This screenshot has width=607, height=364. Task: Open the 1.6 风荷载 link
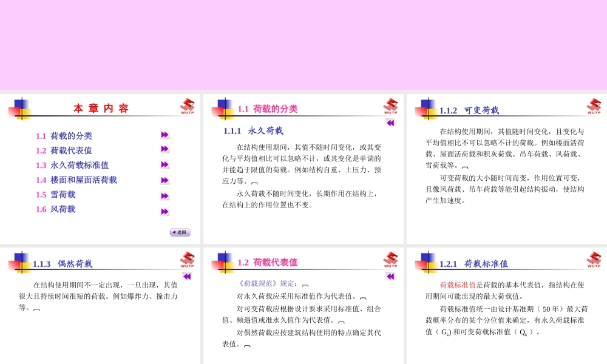tap(56, 209)
